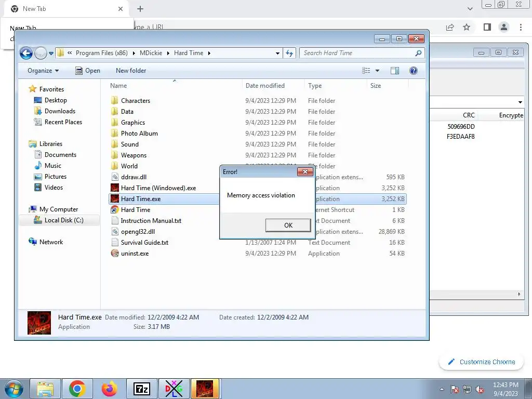
Task: Click MDickie in the address breadcrumb
Action: coord(151,53)
